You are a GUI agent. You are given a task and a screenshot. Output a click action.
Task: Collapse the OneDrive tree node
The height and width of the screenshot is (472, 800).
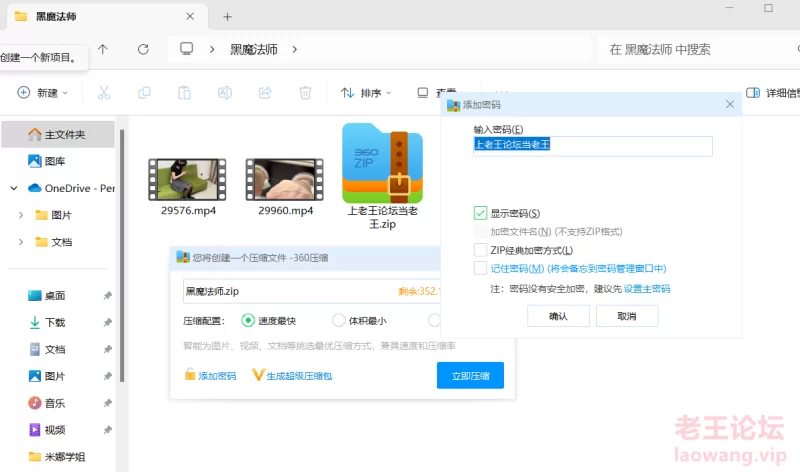coord(14,188)
